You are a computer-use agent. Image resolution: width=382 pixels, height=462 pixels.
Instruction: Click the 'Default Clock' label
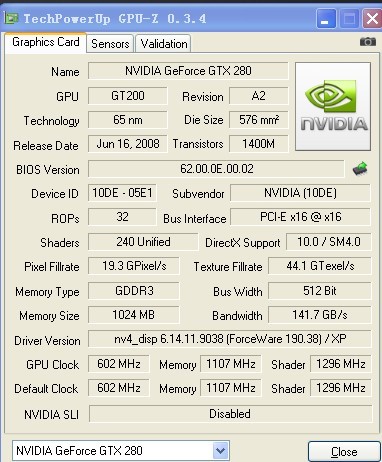(46, 389)
